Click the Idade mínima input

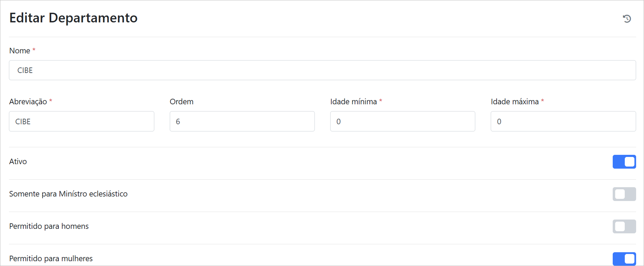[x=402, y=121]
